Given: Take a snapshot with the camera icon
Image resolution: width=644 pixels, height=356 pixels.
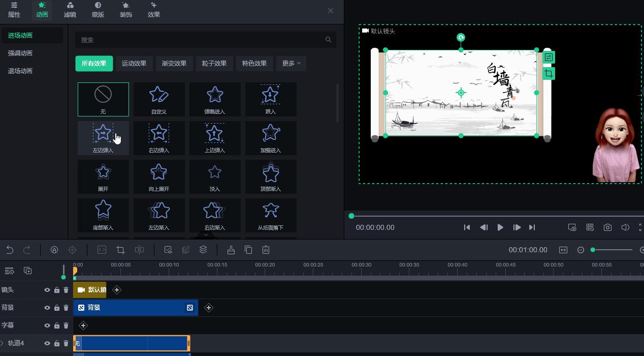Looking at the screenshot, I should click(607, 227).
